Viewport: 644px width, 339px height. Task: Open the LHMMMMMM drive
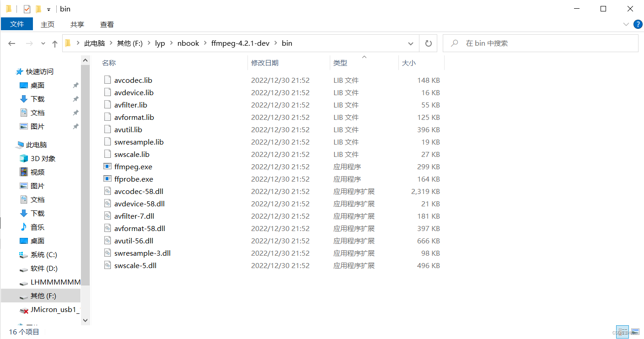pos(55,282)
